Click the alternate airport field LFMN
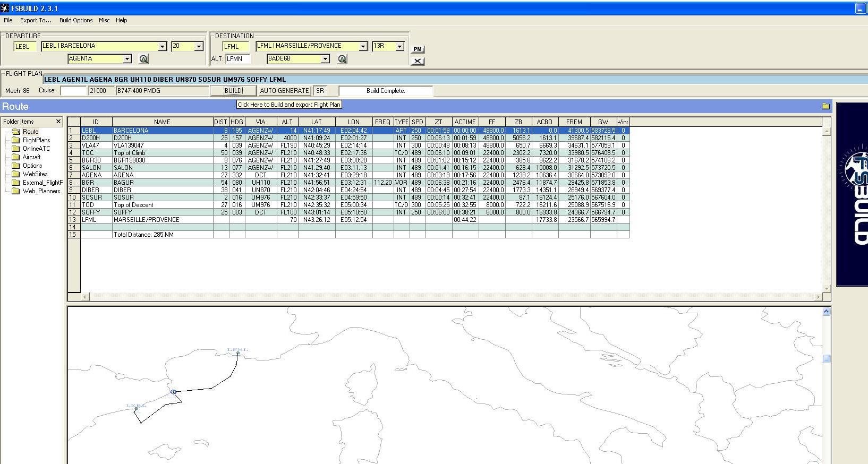The height and width of the screenshot is (464, 868). coord(237,59)
